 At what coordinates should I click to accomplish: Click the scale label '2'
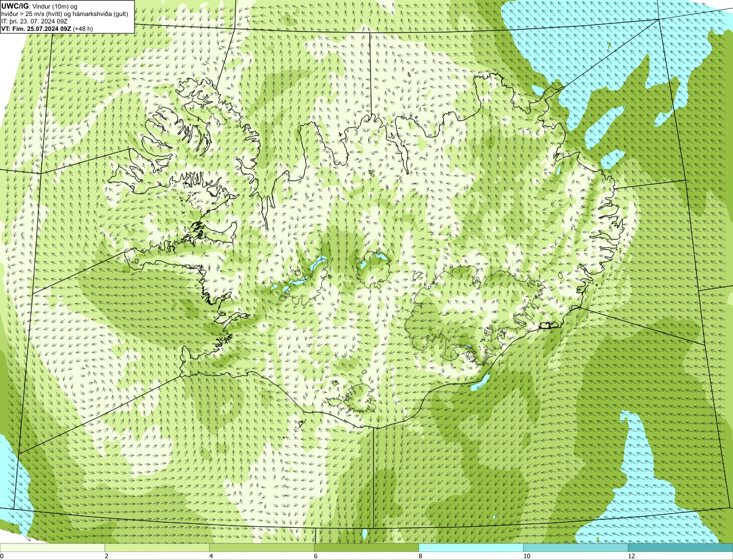[107, 556]
